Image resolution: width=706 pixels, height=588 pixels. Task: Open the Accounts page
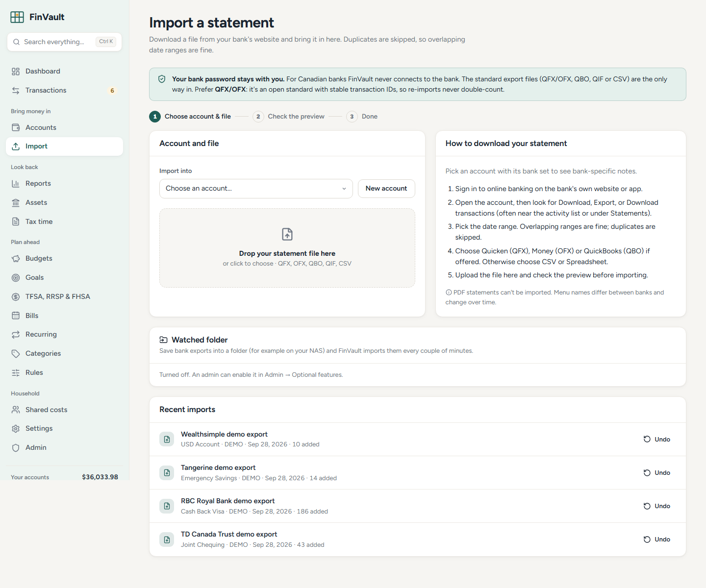point(64,128)
